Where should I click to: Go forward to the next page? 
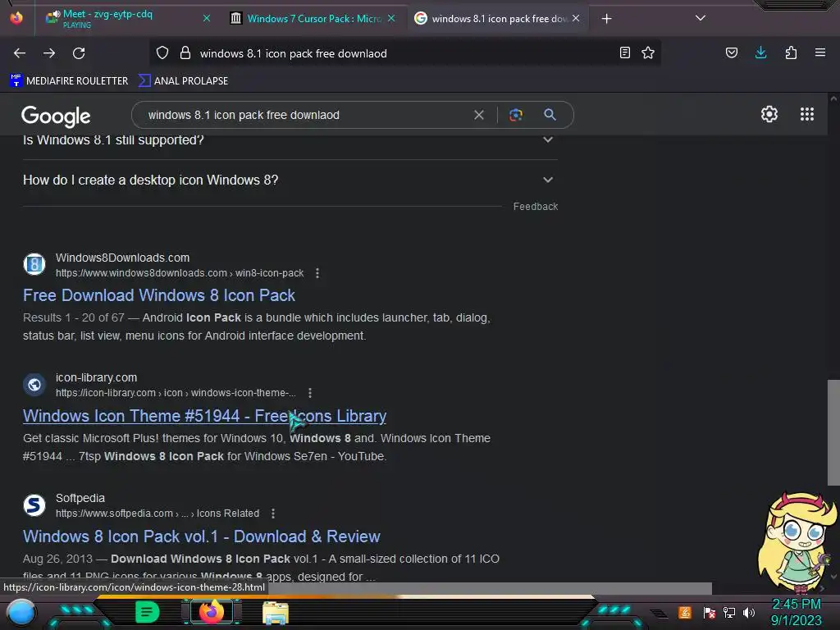49,53
